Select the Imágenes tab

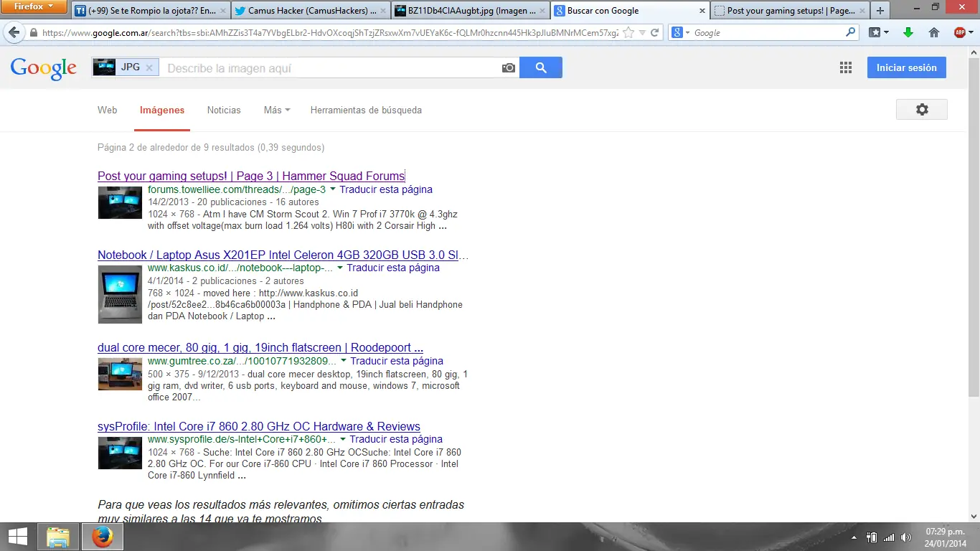(x=162, y=110)
